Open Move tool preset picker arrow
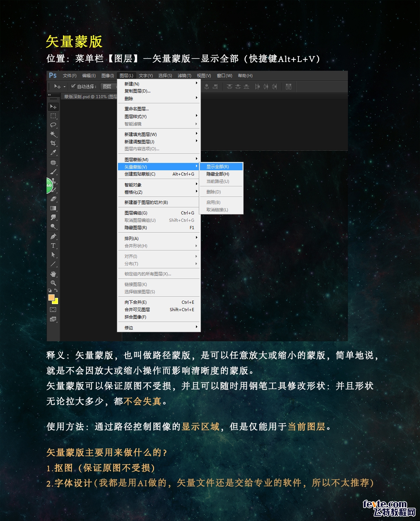Image resolution: width=420 pixels, height=521 pixels. [64, 87]
